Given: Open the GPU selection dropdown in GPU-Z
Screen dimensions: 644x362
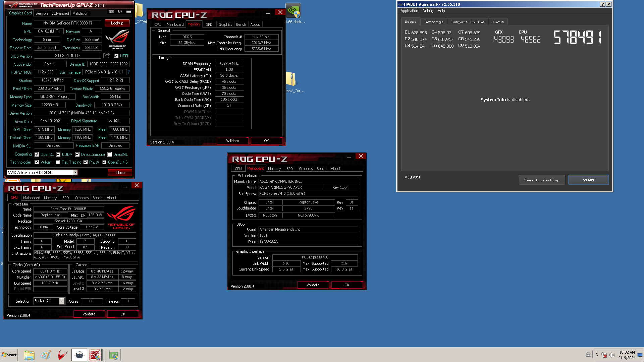Looking at the screenshot, I should 75,172.
